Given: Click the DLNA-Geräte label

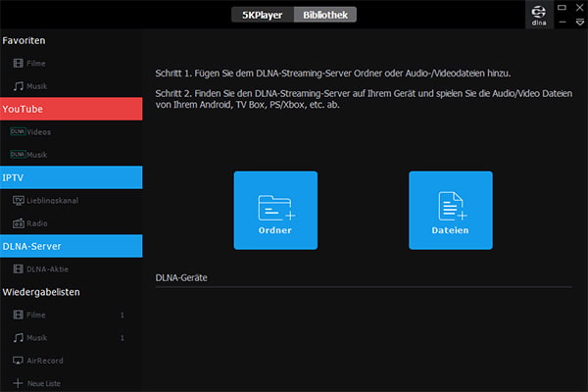Looking at the screenshot, I should point(181,277).
